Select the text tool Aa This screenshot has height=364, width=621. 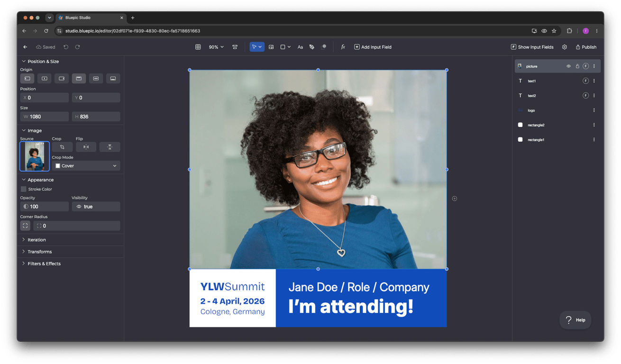tap(300, 47)
